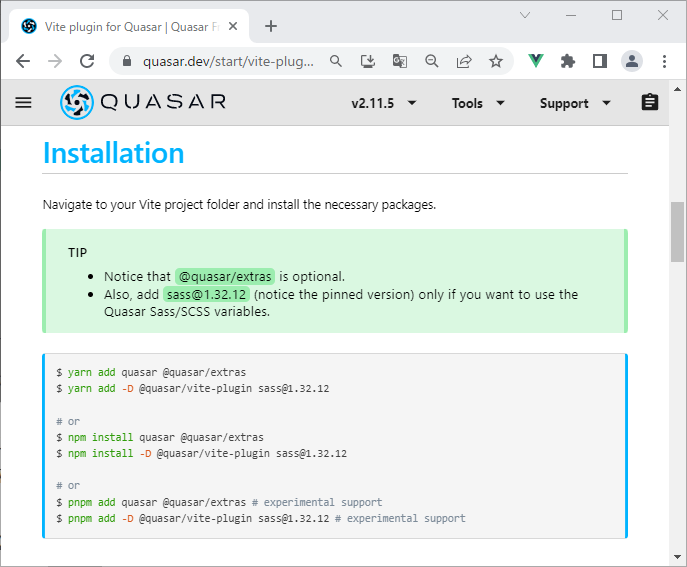Click the 'pnpm add quasar @quasar/extras' line
This screenshot has width=687, height=567.
pyautogui.click(x=219, y=502)
